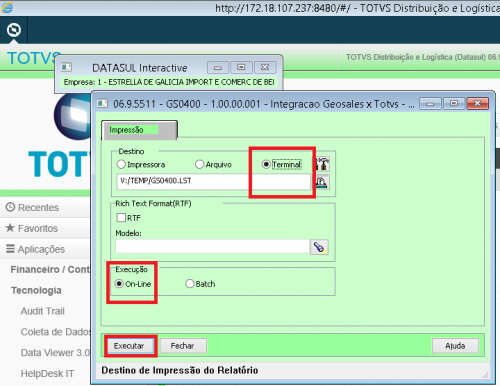Open Favoritos in sidebar
500x386 pixels.
(38, 228)
